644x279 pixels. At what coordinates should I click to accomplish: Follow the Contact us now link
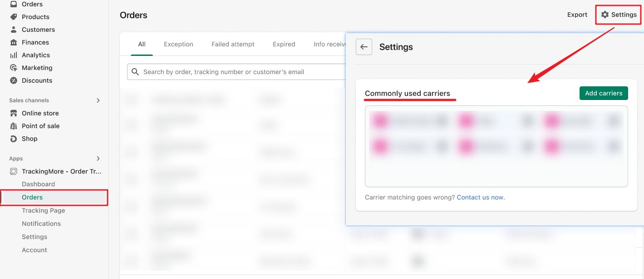tap(480, 197)
